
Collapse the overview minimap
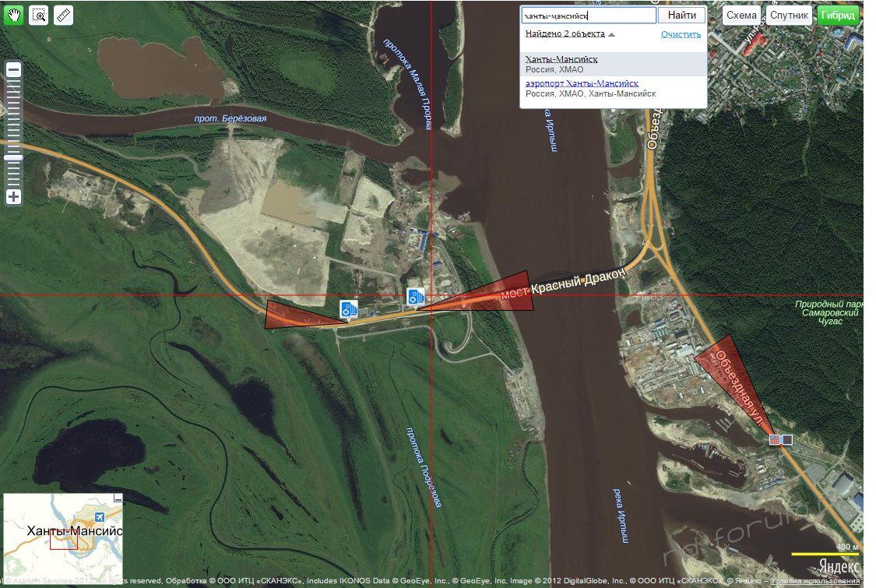click(118, 498)
